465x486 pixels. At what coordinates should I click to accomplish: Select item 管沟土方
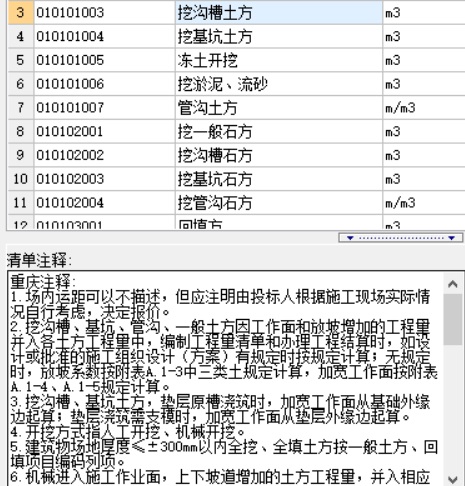click(x=279, y=108)
